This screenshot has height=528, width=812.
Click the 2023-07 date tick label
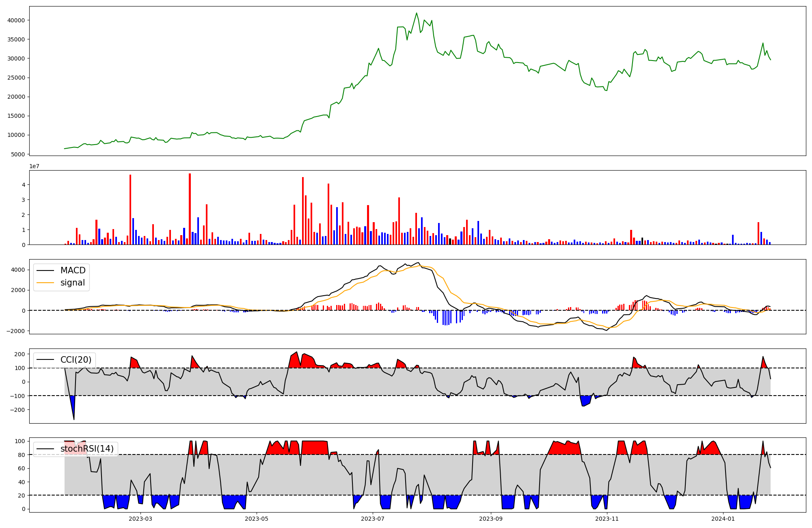pyautogui.click(x=373, y=519)
